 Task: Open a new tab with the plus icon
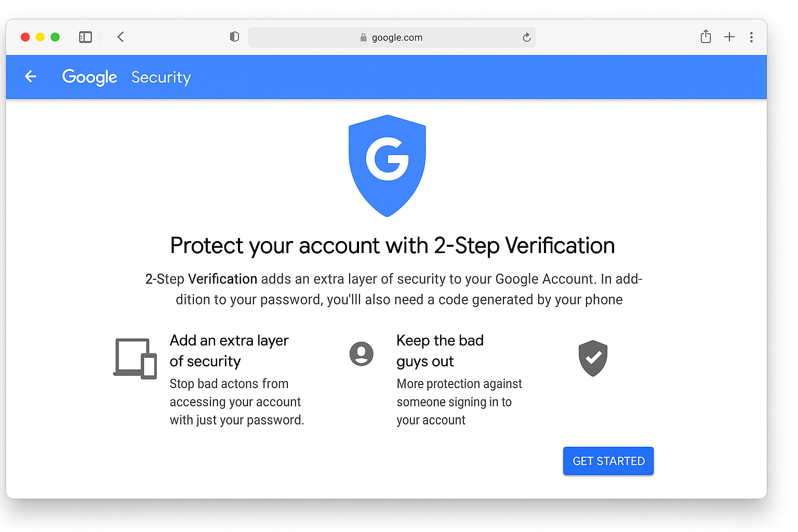(x=729, y=37)
